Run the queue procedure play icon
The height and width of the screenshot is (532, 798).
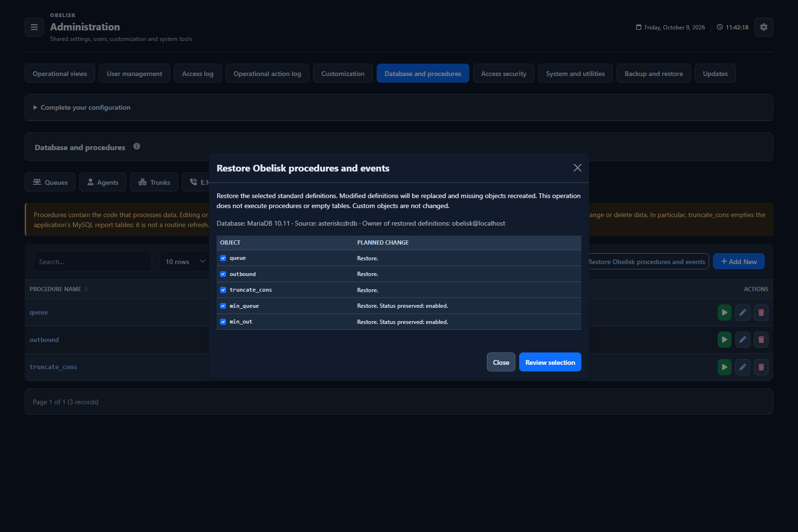724,313
